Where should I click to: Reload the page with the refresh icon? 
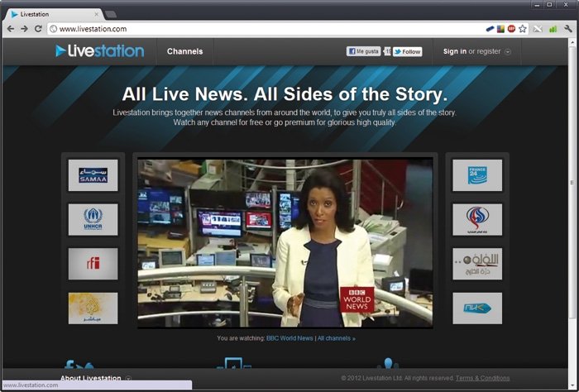[x=38, y=29]
